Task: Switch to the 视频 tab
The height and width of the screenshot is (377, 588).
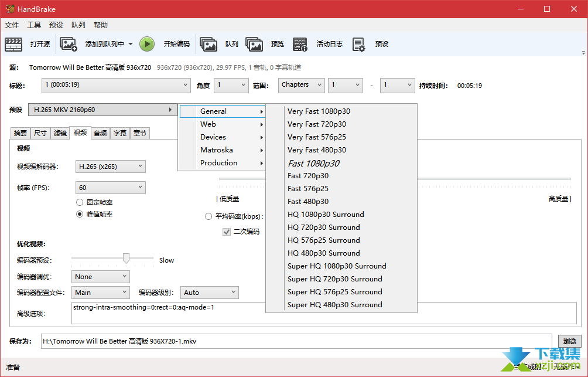Action: click(x=80, y=133)
